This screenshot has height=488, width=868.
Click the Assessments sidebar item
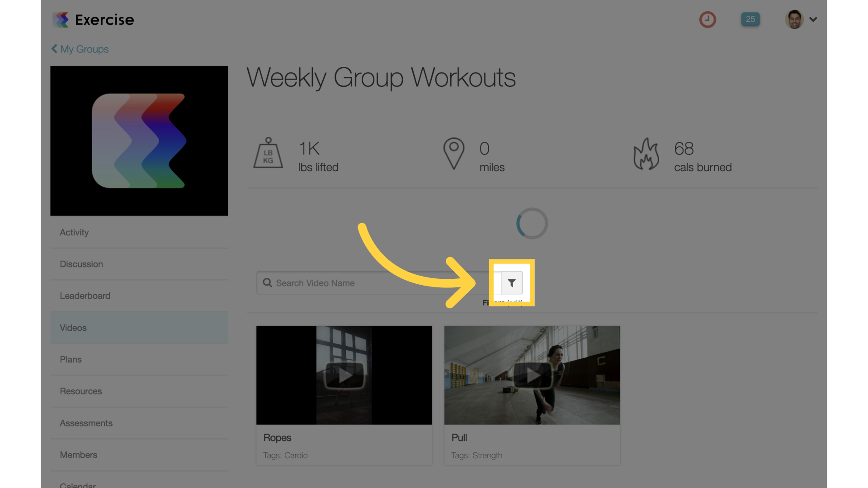click(86, 423)
